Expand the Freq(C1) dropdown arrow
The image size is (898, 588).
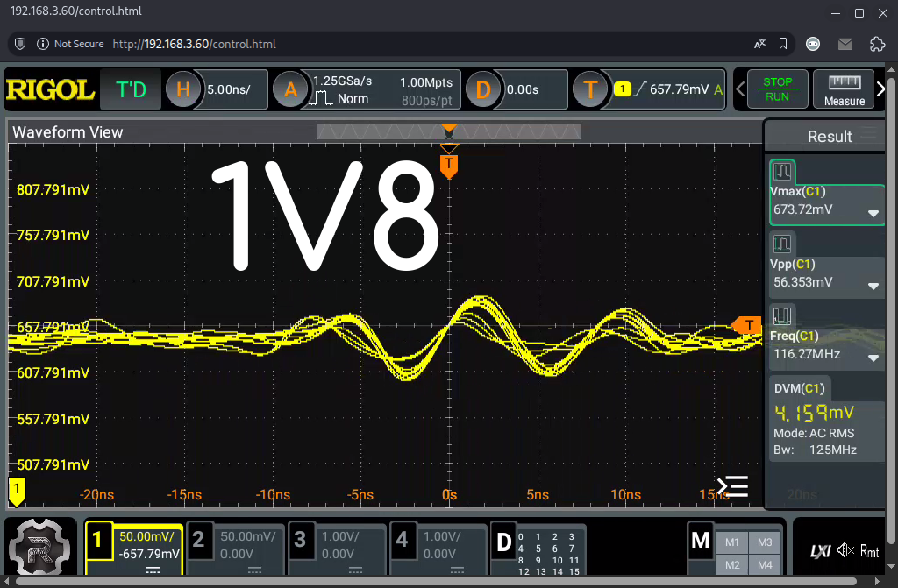(x=873, y=358)
